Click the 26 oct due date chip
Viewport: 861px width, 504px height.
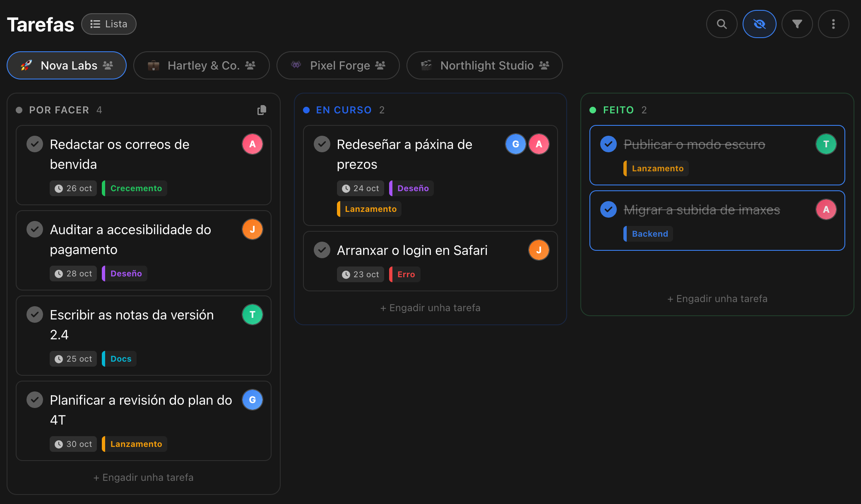(73, 188)
